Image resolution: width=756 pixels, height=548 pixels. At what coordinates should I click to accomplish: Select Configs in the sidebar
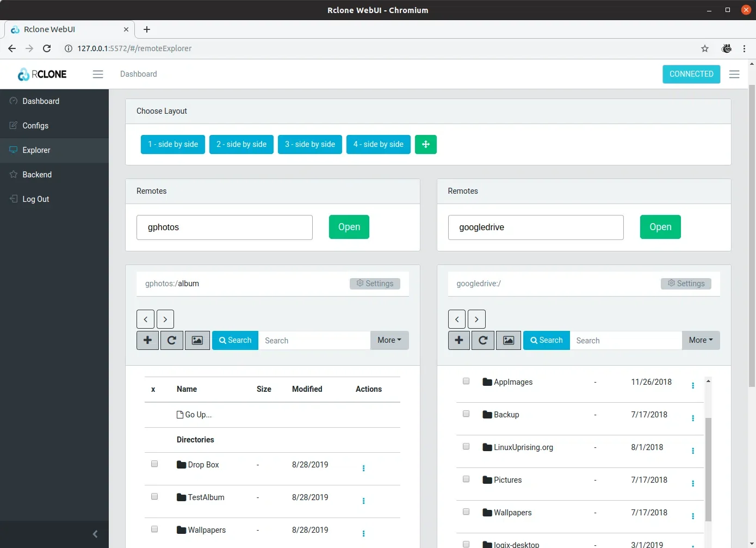(35, 125)
